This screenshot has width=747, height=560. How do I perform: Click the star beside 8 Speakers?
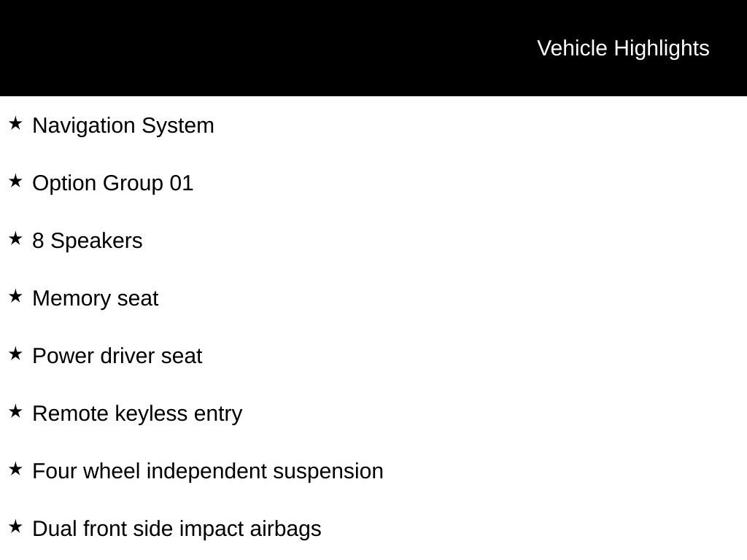coord(15,239)
